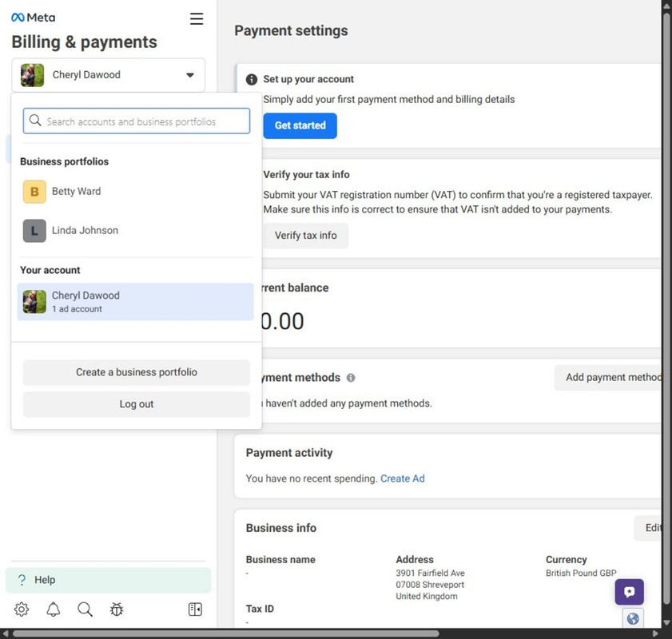Click Cheryl Dawood's photo in Your account row

(x=34, y=301)
